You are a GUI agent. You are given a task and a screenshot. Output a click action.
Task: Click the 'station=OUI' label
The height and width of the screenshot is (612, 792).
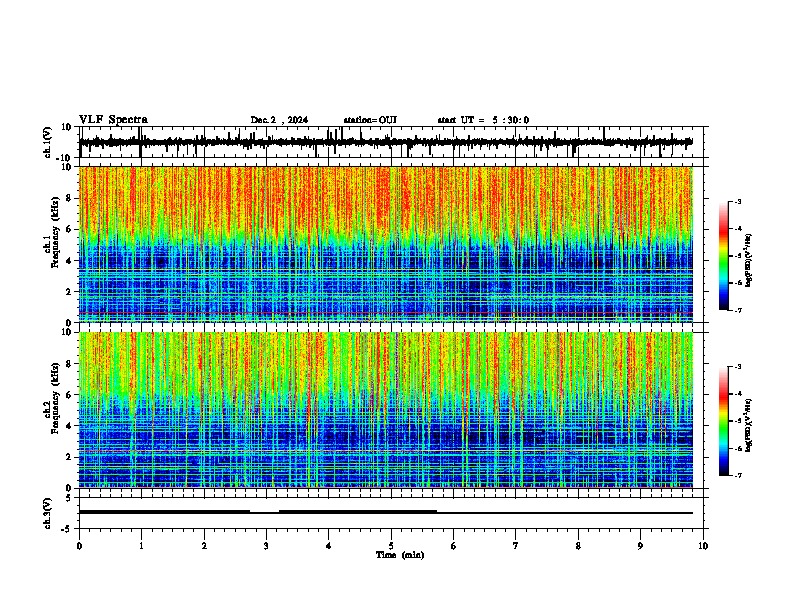pos(370,120)
